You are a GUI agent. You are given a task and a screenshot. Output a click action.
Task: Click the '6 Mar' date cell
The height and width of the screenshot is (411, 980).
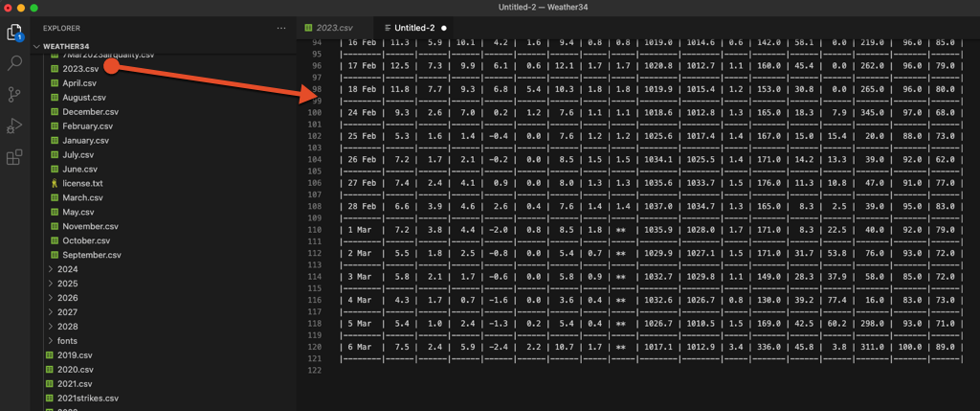click(x=360, y=347)
